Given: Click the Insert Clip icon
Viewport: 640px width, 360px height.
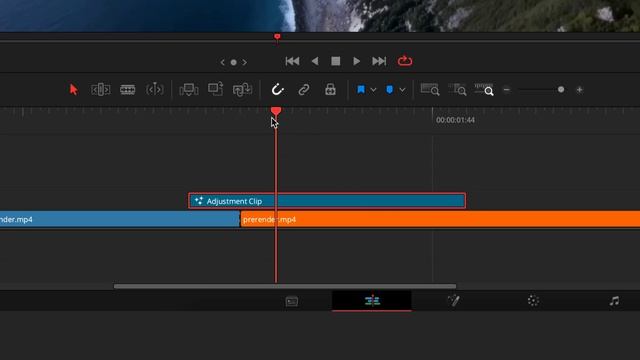Looking at the screenshot, I should (x=189, y=89).
